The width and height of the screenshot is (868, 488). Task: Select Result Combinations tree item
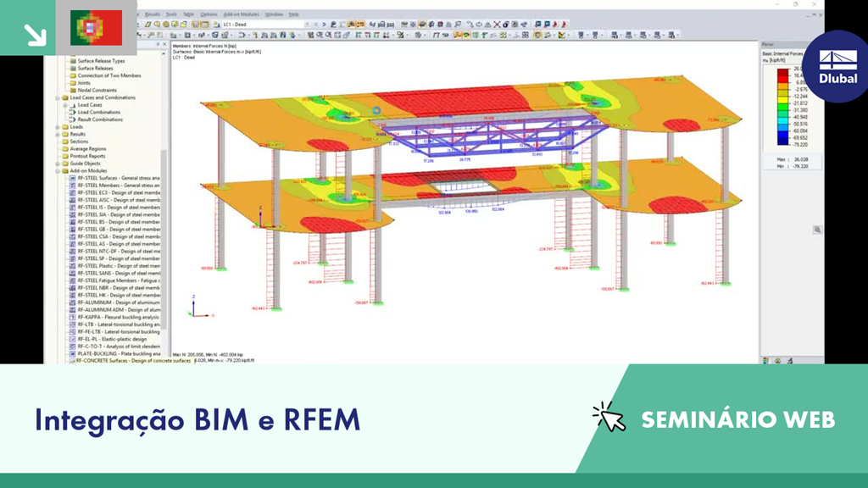pos(100,119)
